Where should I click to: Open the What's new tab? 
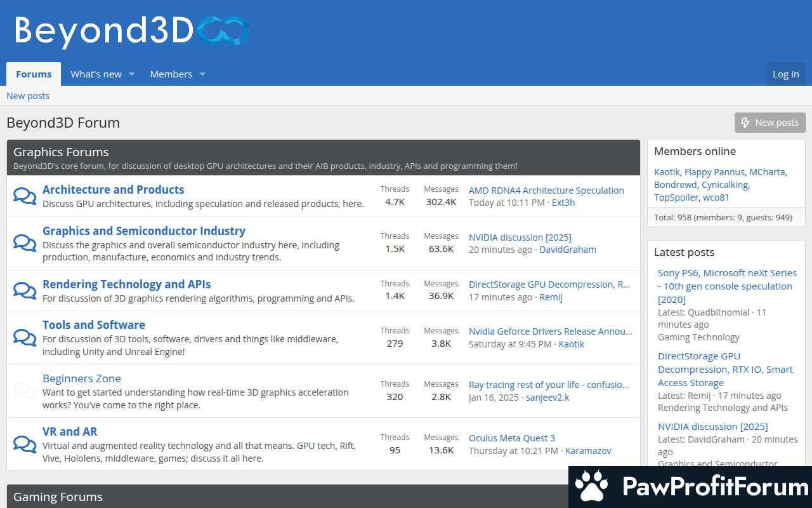[96, 74]
